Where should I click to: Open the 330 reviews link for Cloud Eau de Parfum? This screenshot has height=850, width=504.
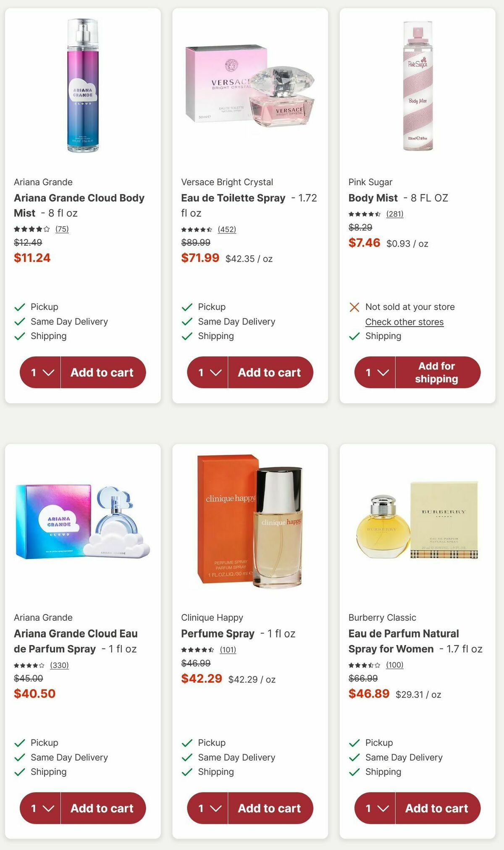pos(59,665)
